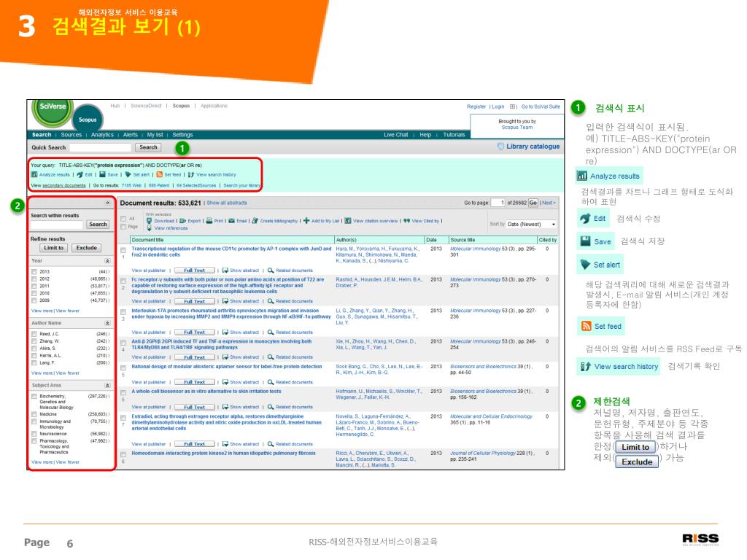Click the Show abstract icon under the Interleukin-17A result
Viewport: 747px width, 560px height.
225,332
